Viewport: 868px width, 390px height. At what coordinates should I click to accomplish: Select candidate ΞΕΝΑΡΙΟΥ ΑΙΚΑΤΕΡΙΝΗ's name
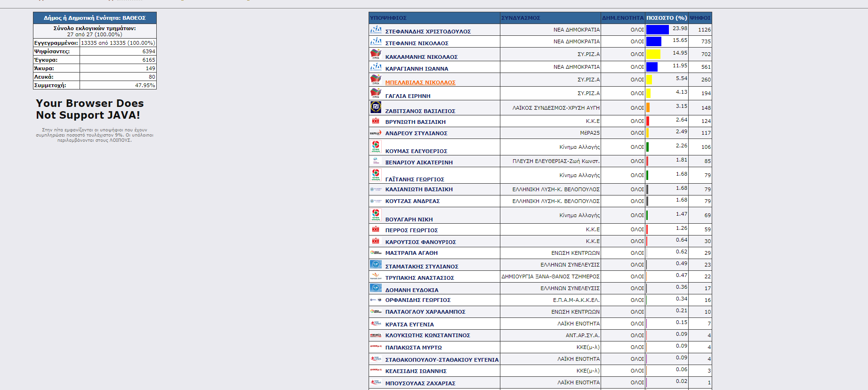pyautogui.click(x=419, y=162)
